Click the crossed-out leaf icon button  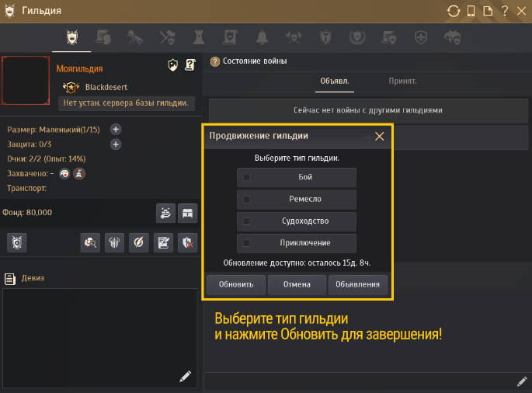pos(139,242)
